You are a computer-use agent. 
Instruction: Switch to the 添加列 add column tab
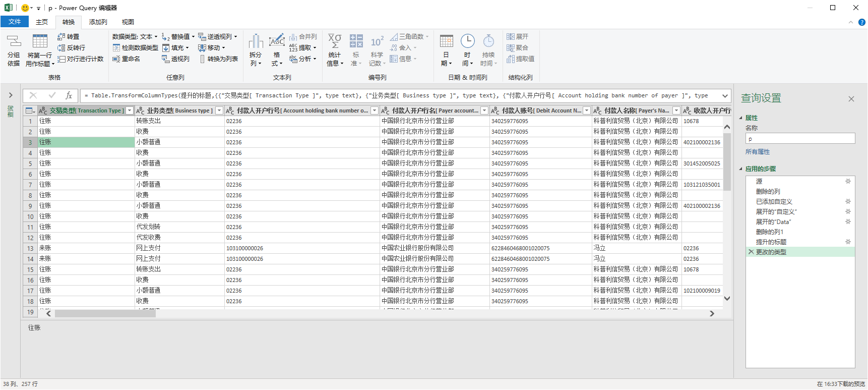(x=98, y=22)
